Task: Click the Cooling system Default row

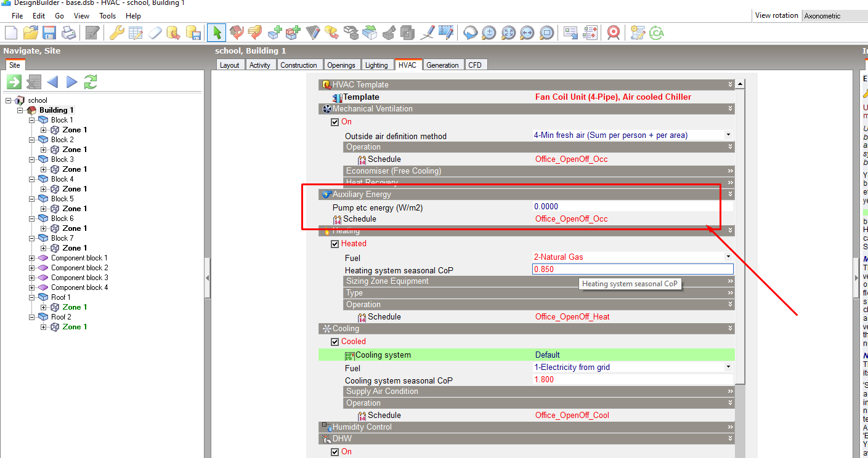Action: (527, 355)
